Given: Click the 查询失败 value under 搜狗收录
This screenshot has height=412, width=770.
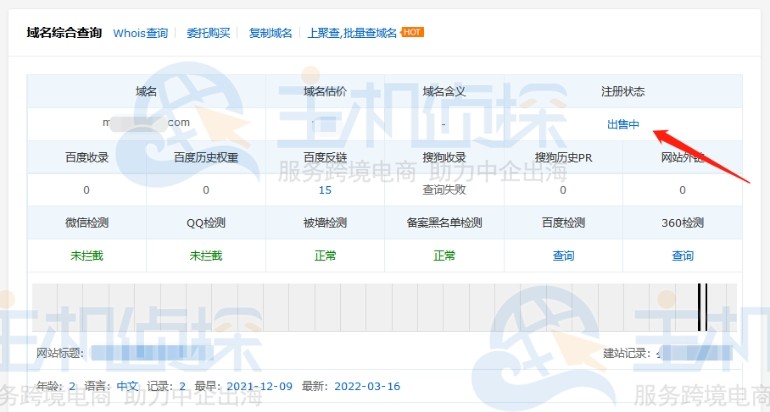Looking at the screenshot, I should coord(444,190).
